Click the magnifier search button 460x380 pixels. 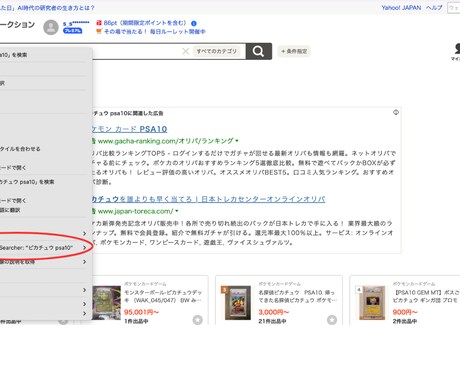(x=259, y=51)
